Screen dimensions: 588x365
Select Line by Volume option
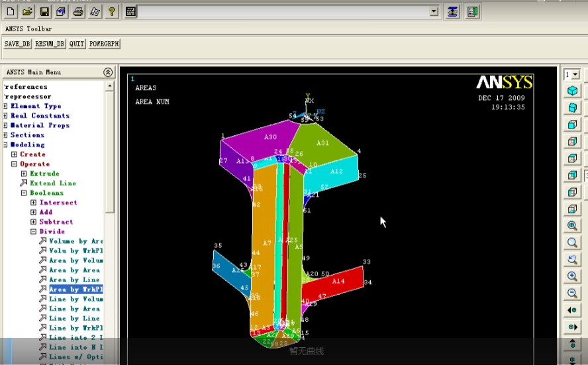point(76,299)
